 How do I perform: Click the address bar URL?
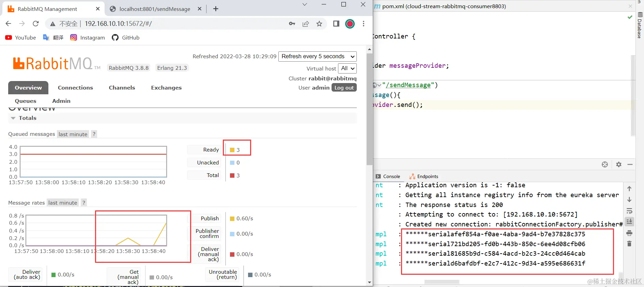tap(118, 23)
